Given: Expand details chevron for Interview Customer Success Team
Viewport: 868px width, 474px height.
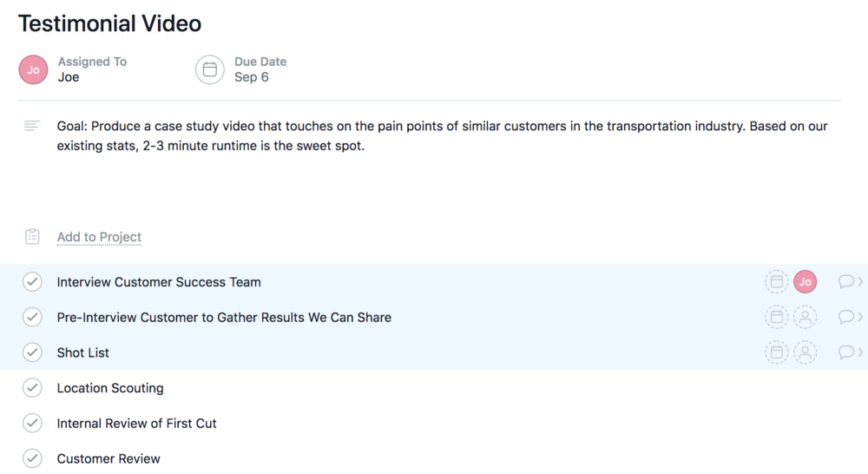Looking at the screenshot, I should [860, 282].
